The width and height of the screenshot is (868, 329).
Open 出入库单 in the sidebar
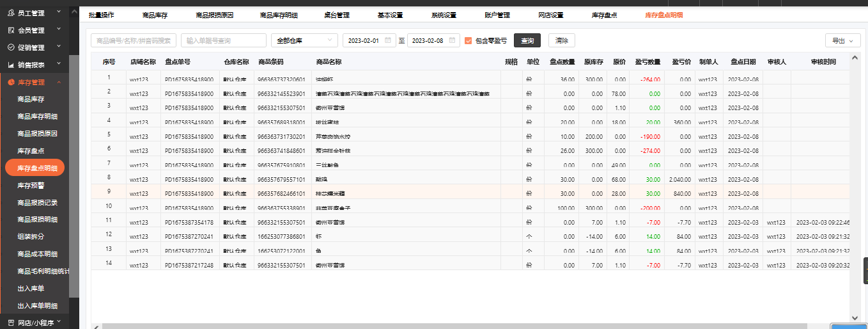[x=31, y=289]
